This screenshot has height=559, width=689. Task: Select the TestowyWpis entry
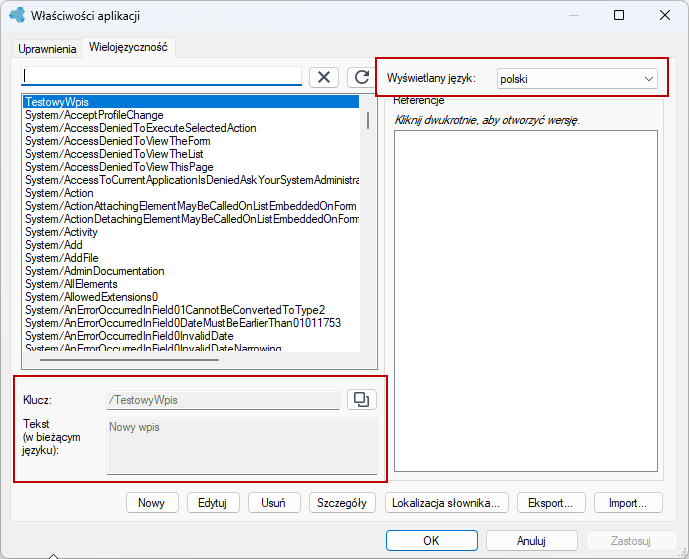coord(191,102)
